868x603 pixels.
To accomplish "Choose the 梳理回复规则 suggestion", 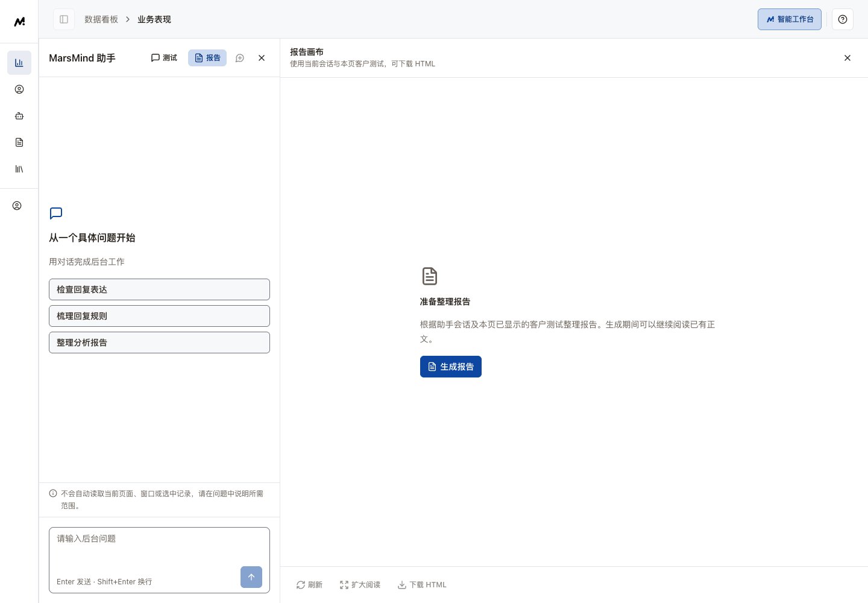I will click(x=159, y=316).
